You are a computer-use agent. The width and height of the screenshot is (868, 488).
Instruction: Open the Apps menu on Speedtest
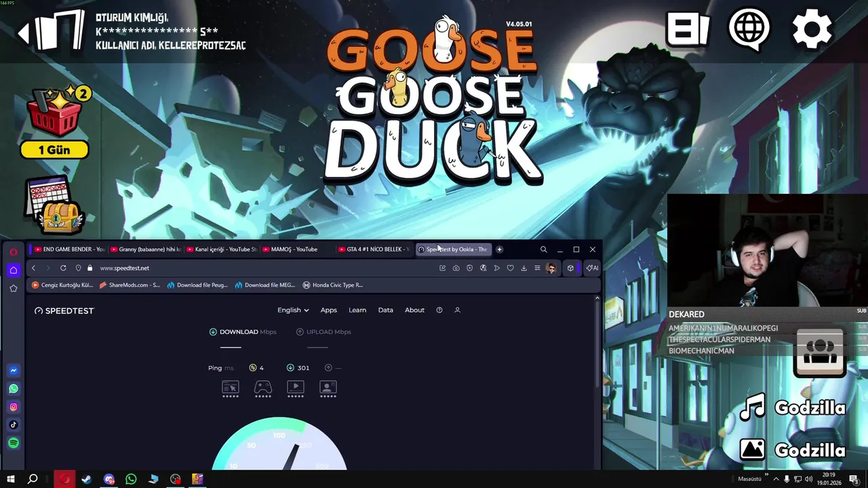[329, 310]
